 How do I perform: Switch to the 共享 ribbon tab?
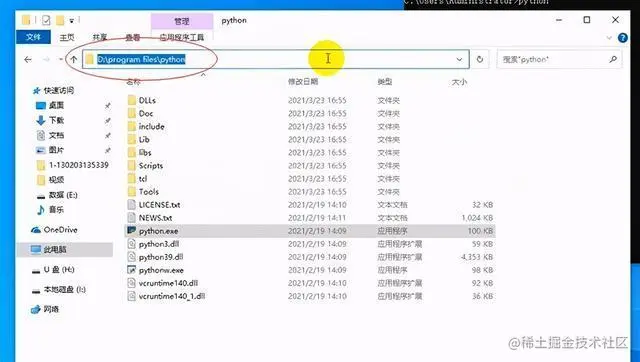click(x=100, y=37)
